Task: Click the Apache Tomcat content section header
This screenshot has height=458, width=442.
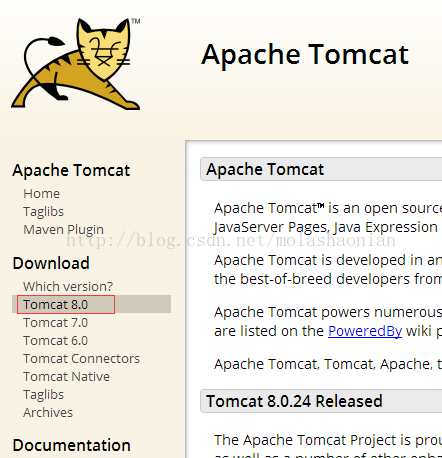Action: [265, 169]
